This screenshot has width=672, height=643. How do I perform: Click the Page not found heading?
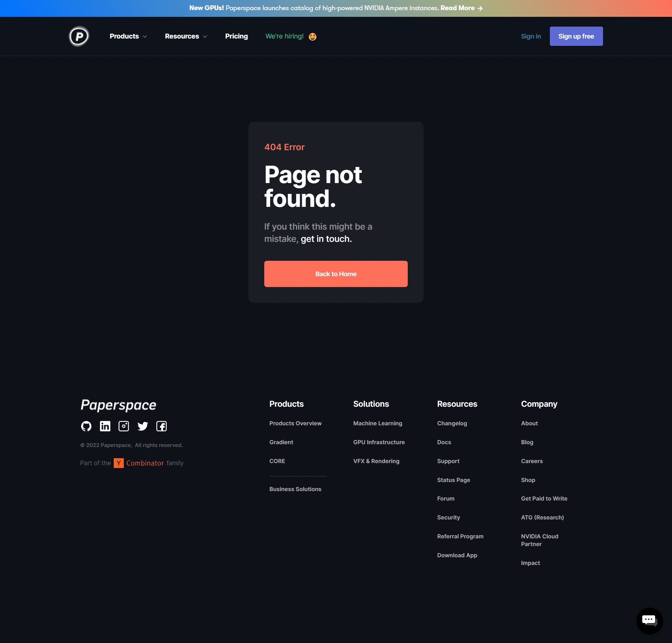click(x=313, y=187)
